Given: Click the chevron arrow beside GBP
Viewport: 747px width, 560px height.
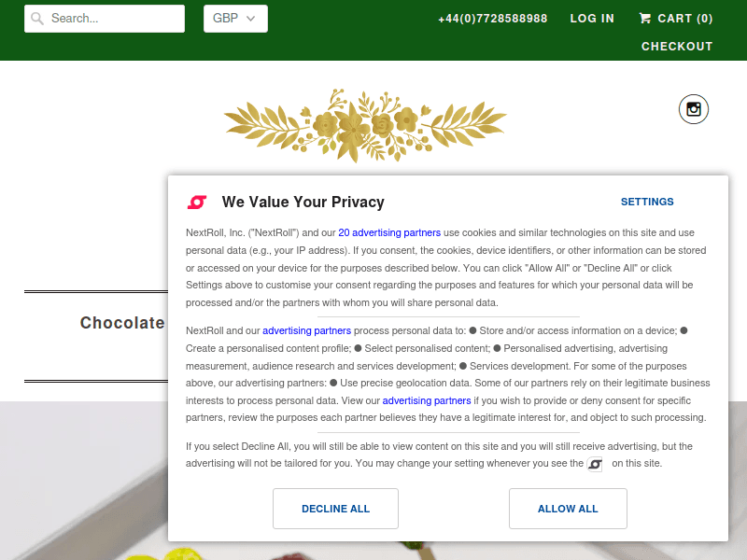Looking at the screenshot, I should (250, 19).
